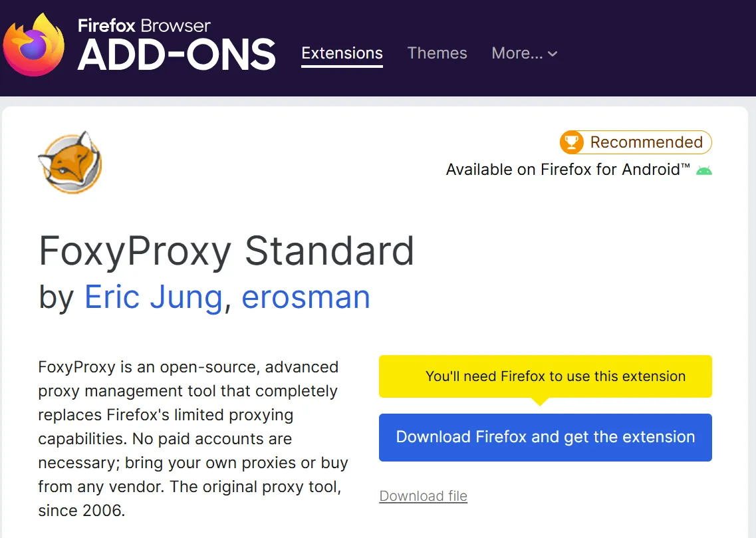The image size is (756, 538).
Task: Click the FoxyProxy Standard title heading
Action: click(226, 251)
